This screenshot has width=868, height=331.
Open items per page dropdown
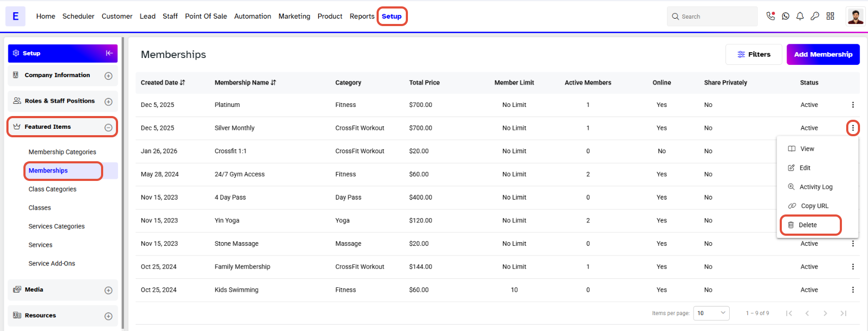click(712, 313)
